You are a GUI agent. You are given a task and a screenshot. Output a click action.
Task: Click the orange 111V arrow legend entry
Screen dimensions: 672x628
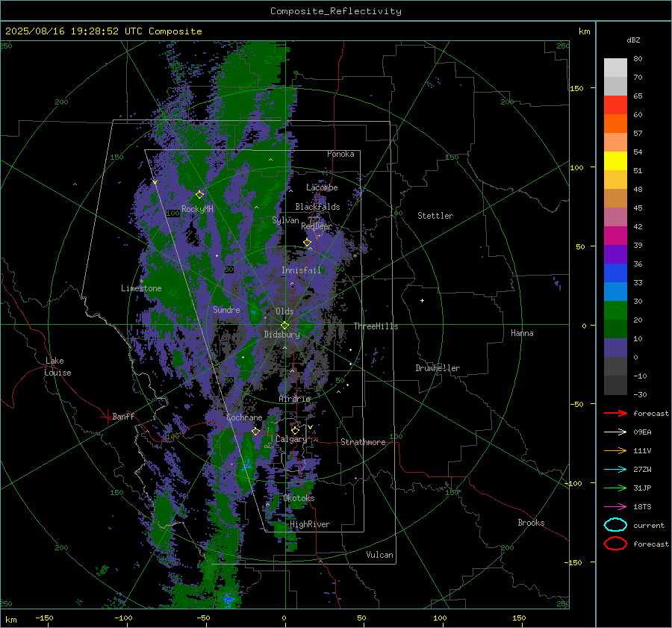tap(615, 450)
